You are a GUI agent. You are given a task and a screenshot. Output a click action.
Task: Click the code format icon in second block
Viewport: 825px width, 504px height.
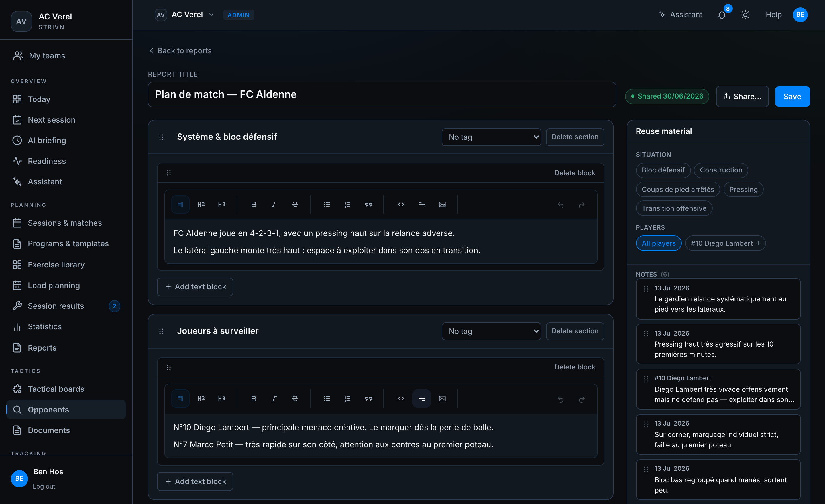401,399
